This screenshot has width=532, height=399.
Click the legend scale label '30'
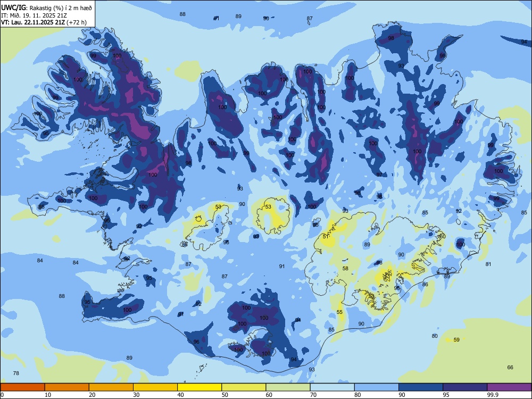point(136,395)
